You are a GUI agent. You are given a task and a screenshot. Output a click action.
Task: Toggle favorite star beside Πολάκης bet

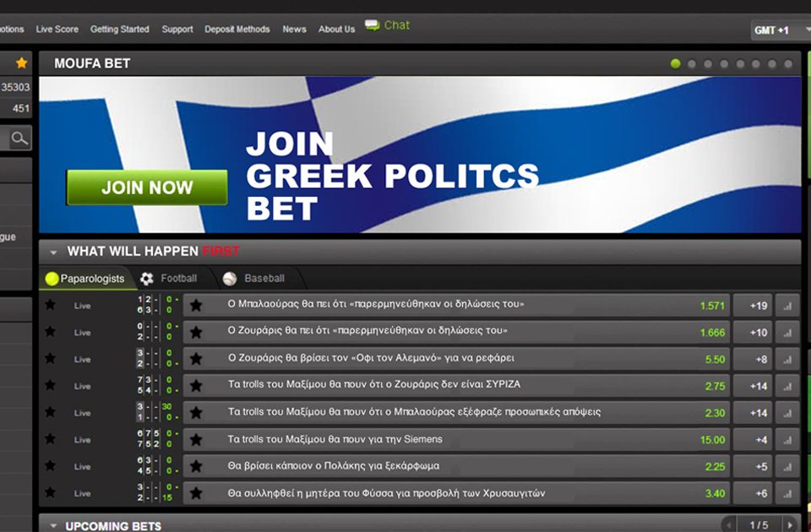196,467
